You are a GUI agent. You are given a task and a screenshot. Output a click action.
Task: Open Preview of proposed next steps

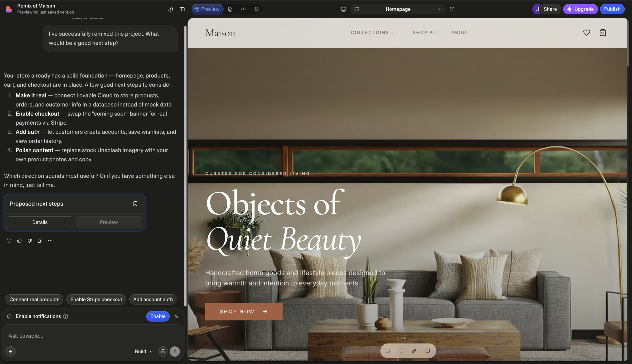pyautogui.click(x=109, y=222)
